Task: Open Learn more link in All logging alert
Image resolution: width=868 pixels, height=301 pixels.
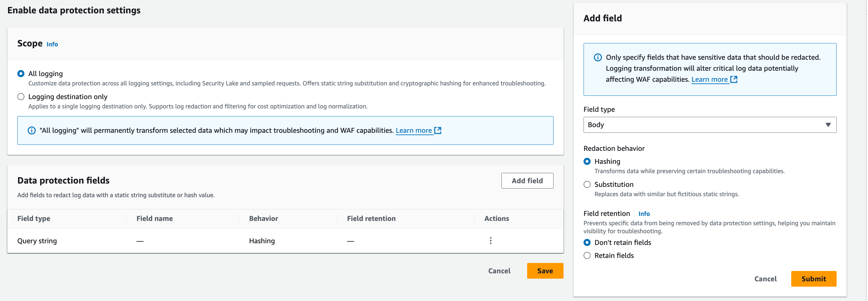Action: 413,130
